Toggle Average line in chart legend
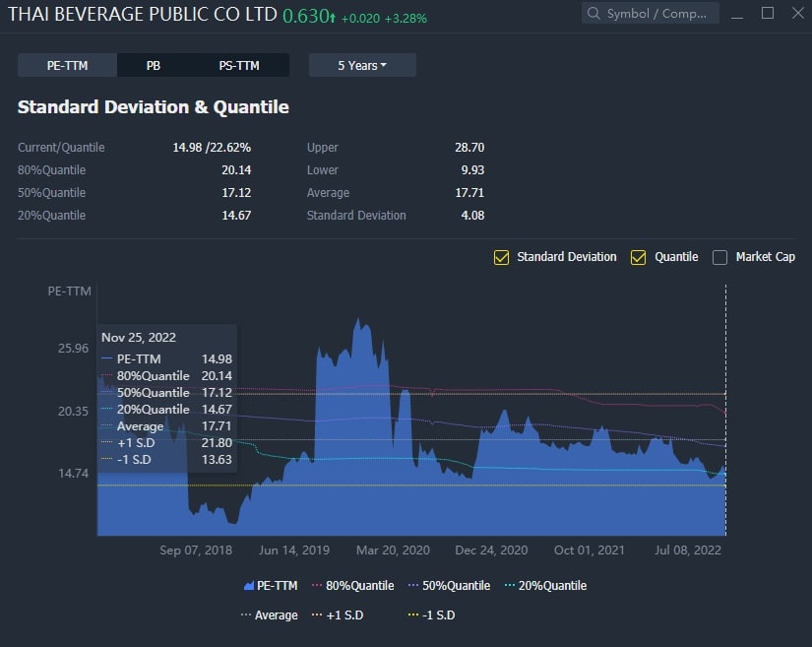Screen dimensions: 812x647 (x=270, y=615)
